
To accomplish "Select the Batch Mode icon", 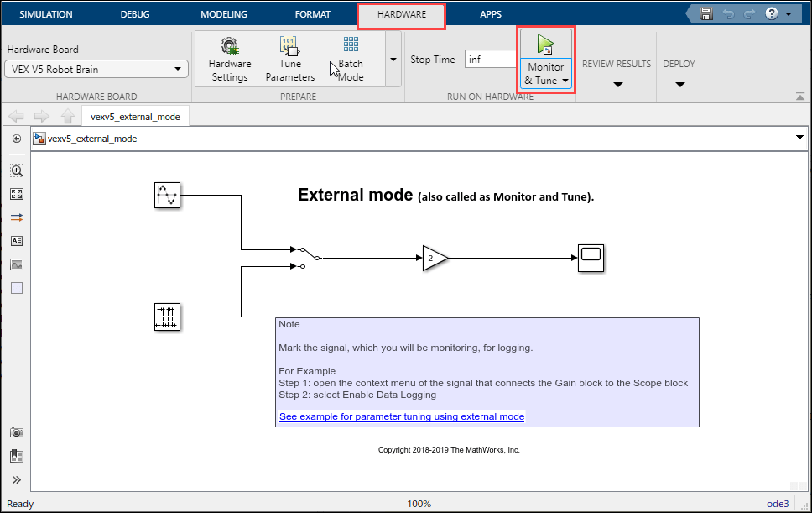I will (351, 45).
